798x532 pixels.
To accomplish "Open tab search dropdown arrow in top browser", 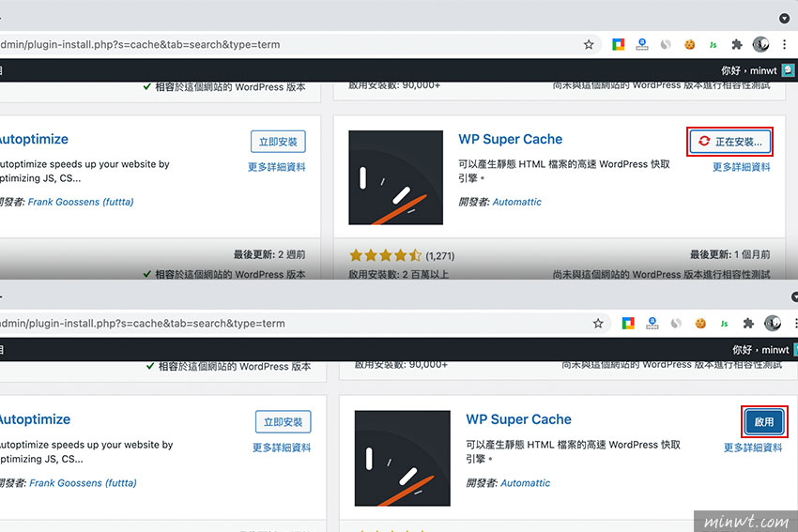I will (784, 19).
